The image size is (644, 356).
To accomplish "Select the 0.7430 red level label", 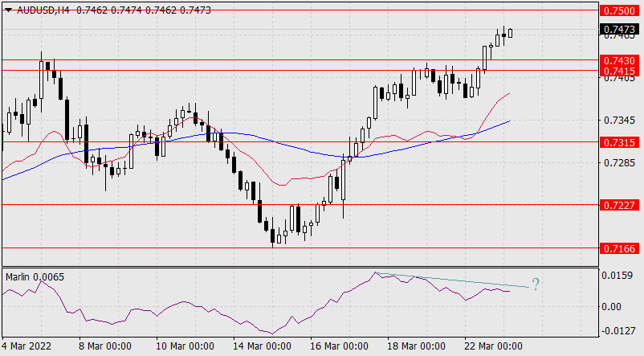I will [x=620, y=61].
